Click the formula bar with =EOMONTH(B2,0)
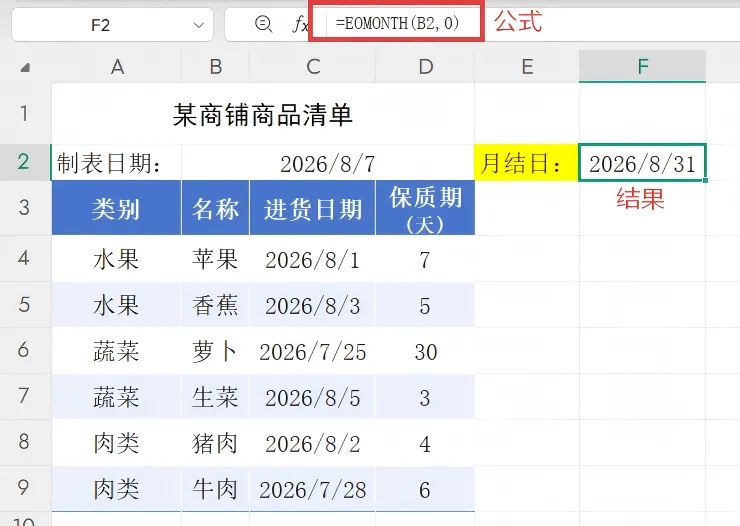 tap(396, 23)
